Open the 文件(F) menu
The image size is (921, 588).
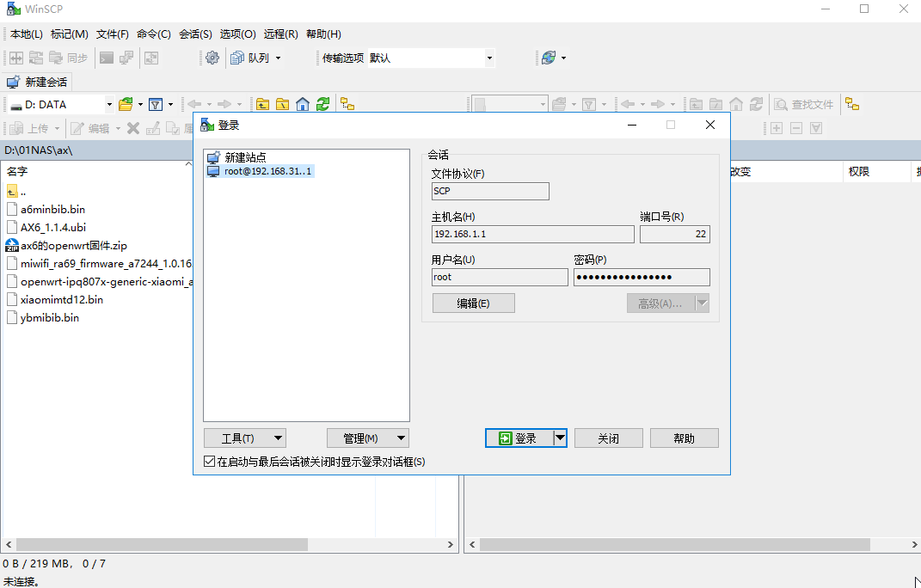coord(112,34)
